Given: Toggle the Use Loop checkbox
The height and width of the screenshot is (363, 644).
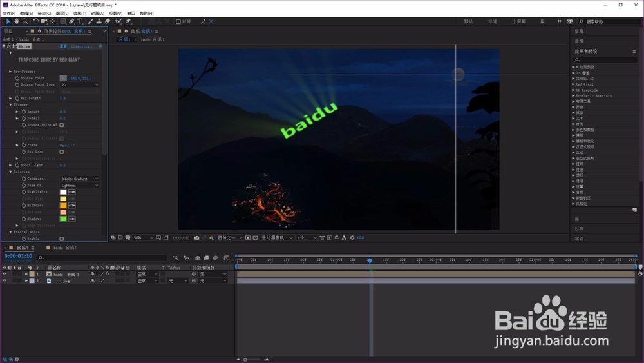Looking at the screenshot, I should (62, 152).
